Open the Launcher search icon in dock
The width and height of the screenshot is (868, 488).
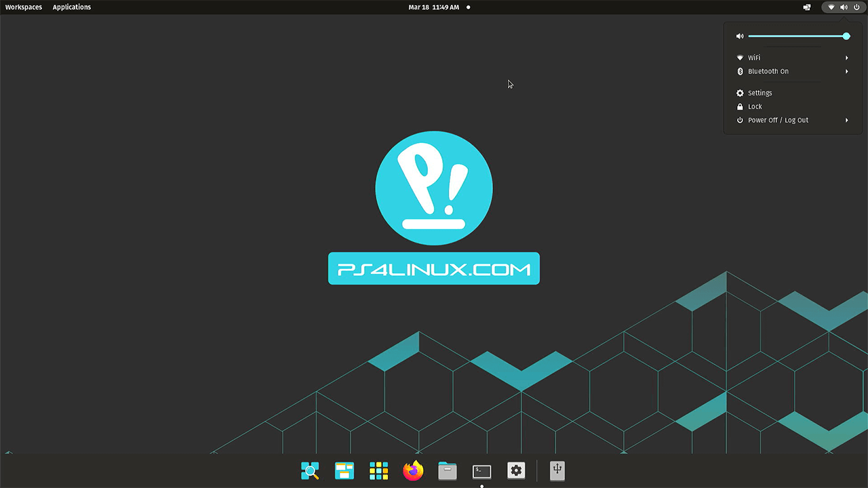click(x=310, y=470)
